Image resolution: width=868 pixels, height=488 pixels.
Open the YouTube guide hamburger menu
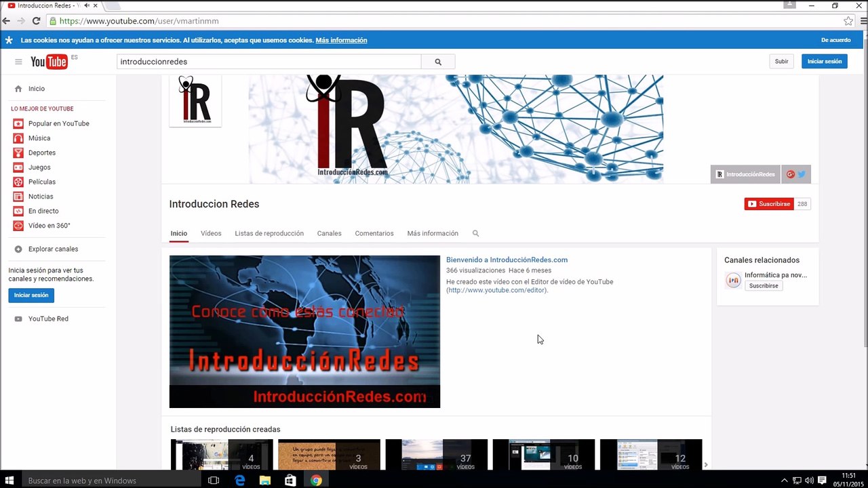[x=18, y=62]
